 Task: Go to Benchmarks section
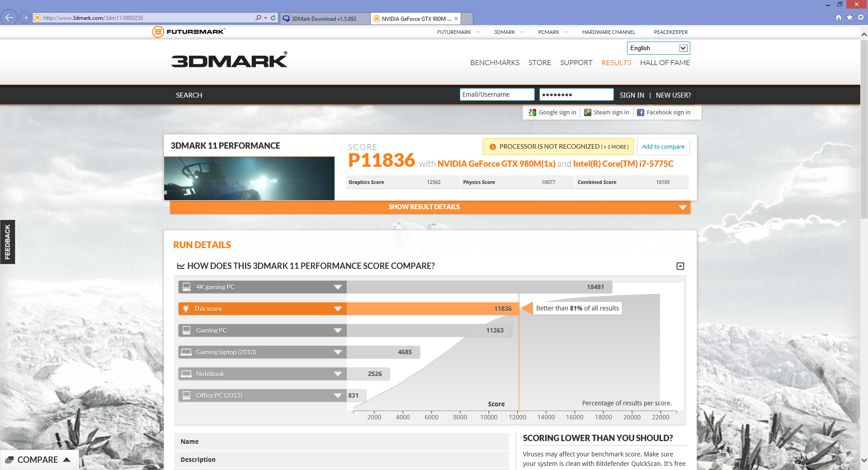(495, 63)
